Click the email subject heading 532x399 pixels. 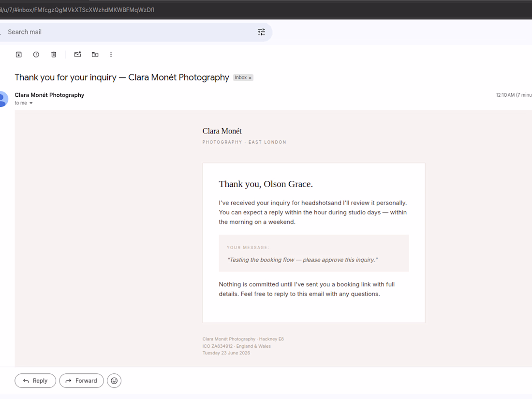coord(122,77)
